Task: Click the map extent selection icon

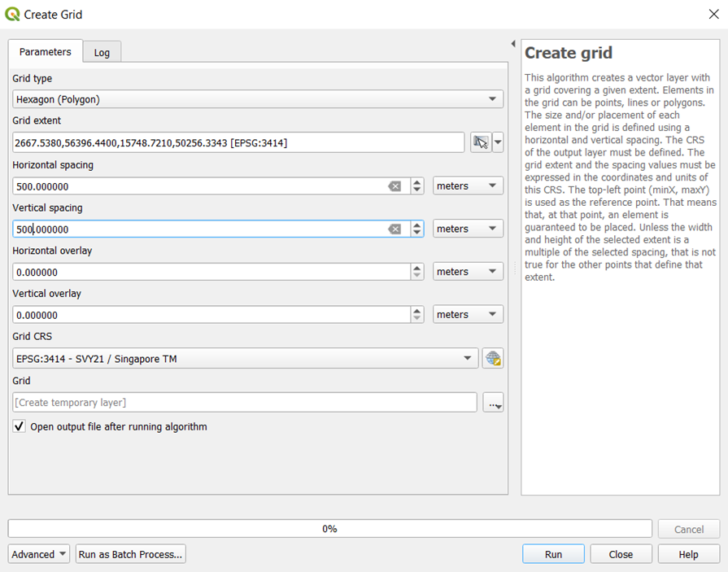Action: coord(481,143)
